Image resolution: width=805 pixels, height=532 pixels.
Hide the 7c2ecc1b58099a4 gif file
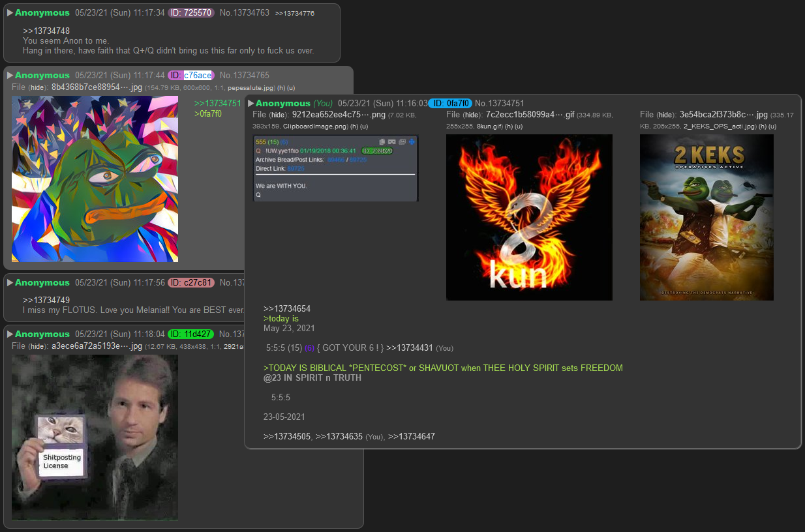[x=473, y=115]
